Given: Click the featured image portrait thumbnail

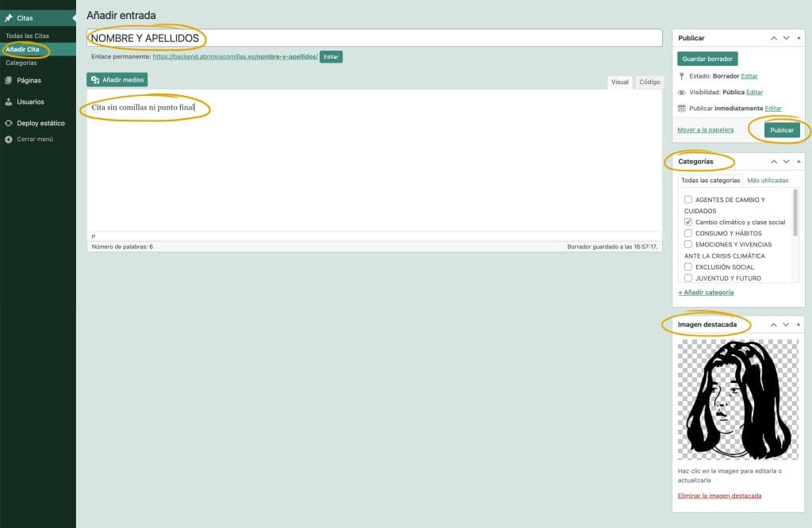Looking at the screenshot, I should [737, 400].
